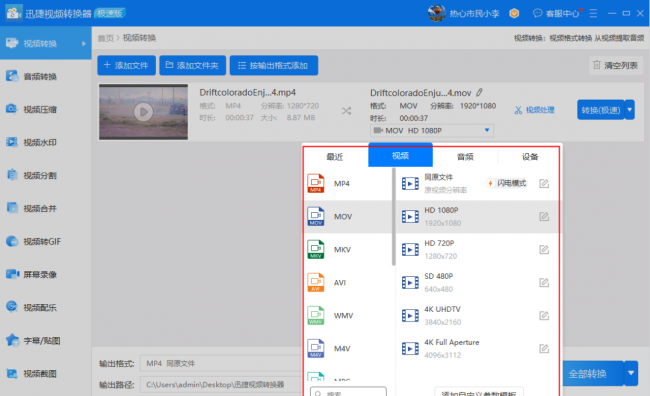Select M4V format in the list

[348, 348]
